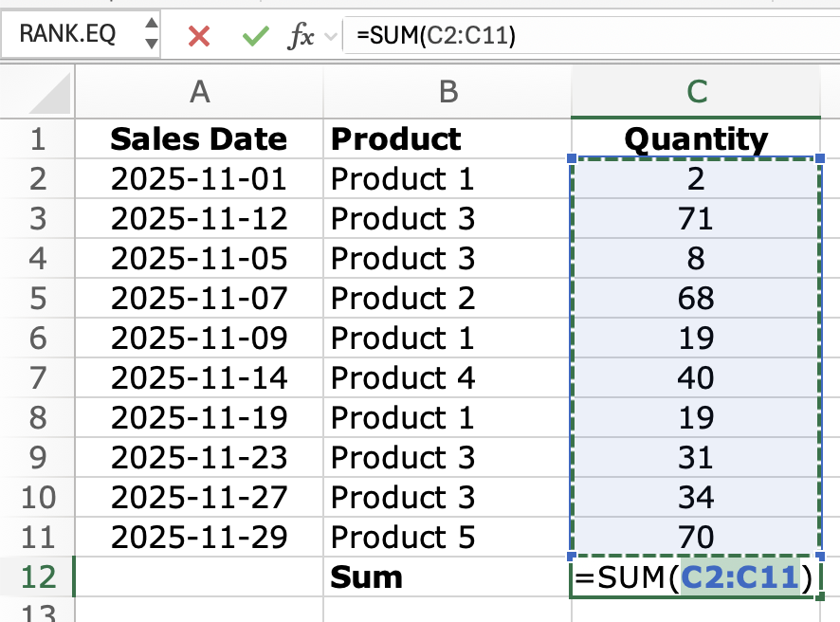Click the bold Sum label cell
Screen dimensions: 840x622
click(447, 577)
